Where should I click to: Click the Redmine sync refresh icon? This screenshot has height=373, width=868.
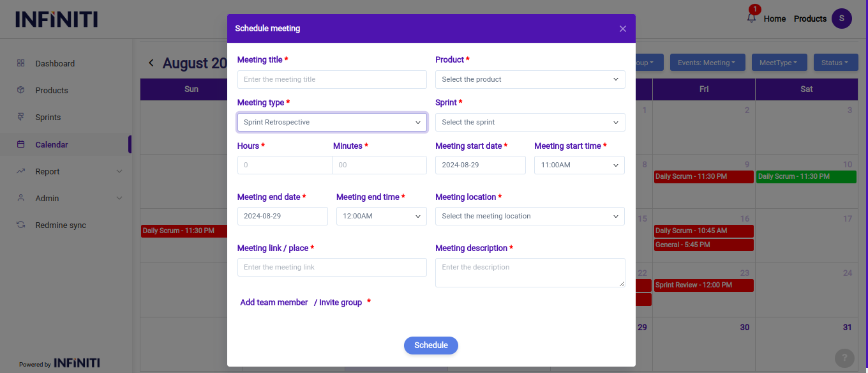21,225
